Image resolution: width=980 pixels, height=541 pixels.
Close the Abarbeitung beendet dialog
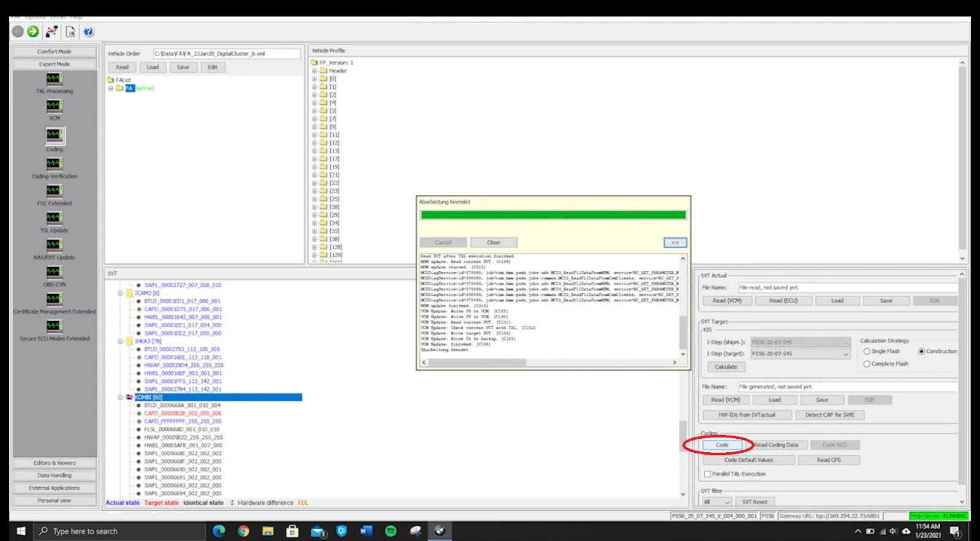494,243
